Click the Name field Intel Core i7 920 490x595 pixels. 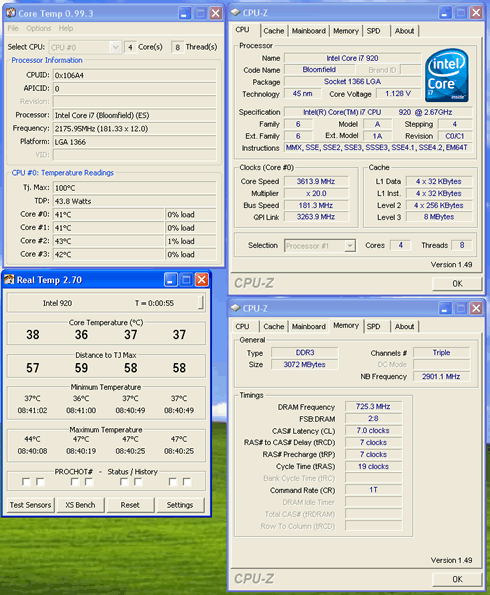[x=353, y=58]
